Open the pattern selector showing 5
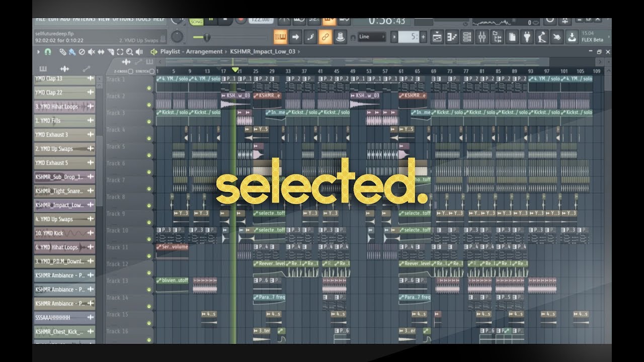 click(409, 37)
